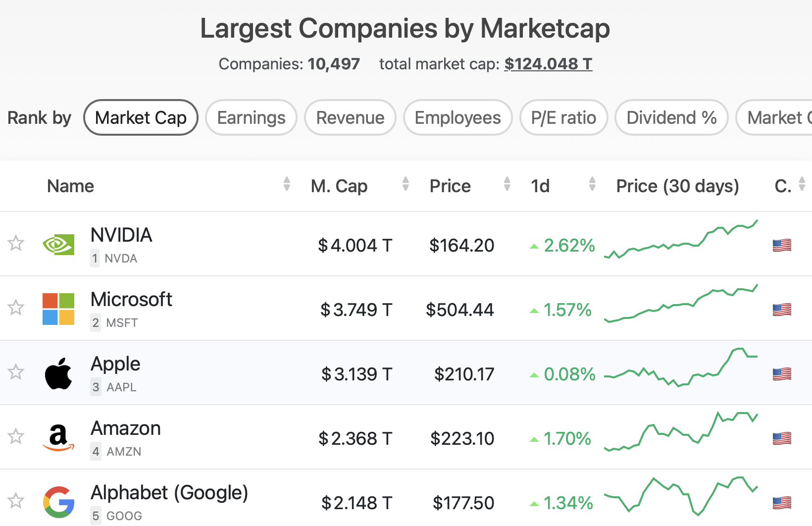This screenshot has height=526, width=812.
Task: Switch ranking to Employees
Action: click(x=457, y=117)
